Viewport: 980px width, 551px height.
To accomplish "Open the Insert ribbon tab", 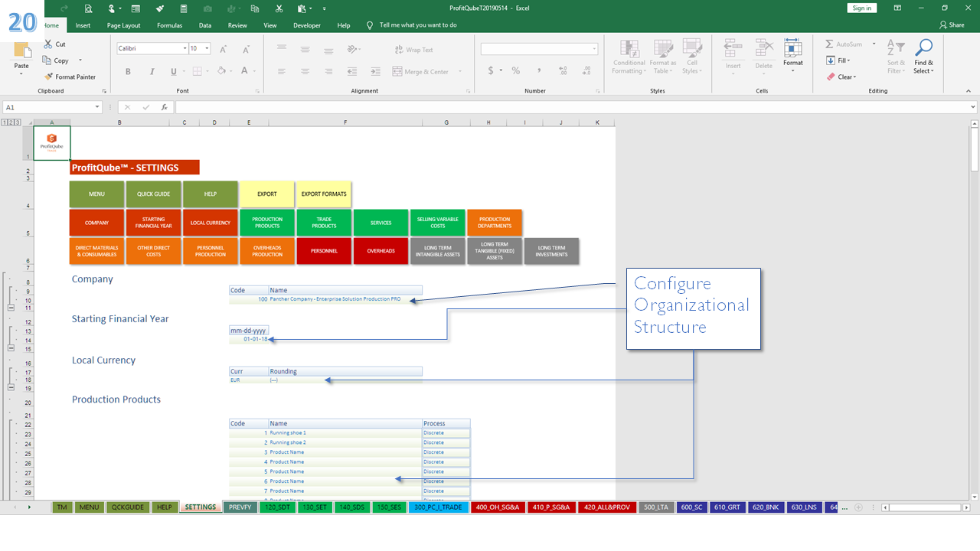I will [x=83, y=25].
